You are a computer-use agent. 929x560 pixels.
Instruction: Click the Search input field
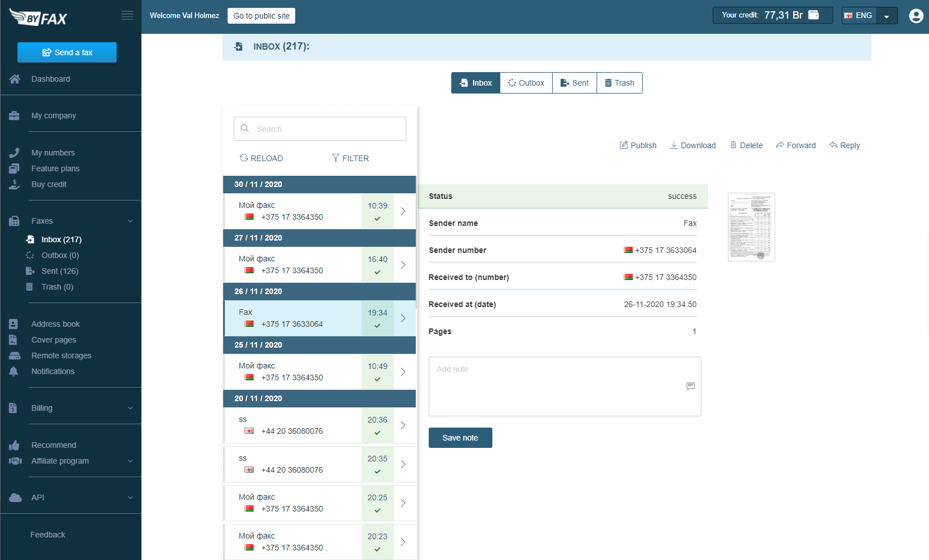(x=320, y=129)
